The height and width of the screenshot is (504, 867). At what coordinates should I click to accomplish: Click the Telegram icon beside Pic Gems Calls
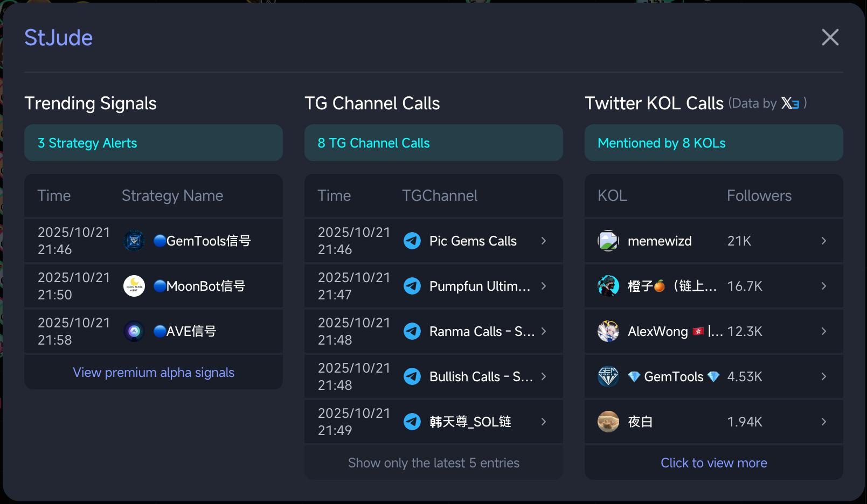pos(412,241)
